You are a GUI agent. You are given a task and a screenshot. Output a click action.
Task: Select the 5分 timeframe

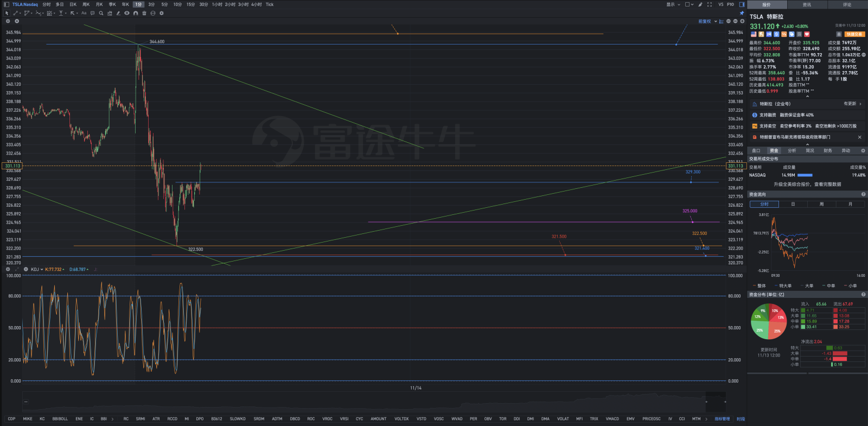[x=164, y=4]
